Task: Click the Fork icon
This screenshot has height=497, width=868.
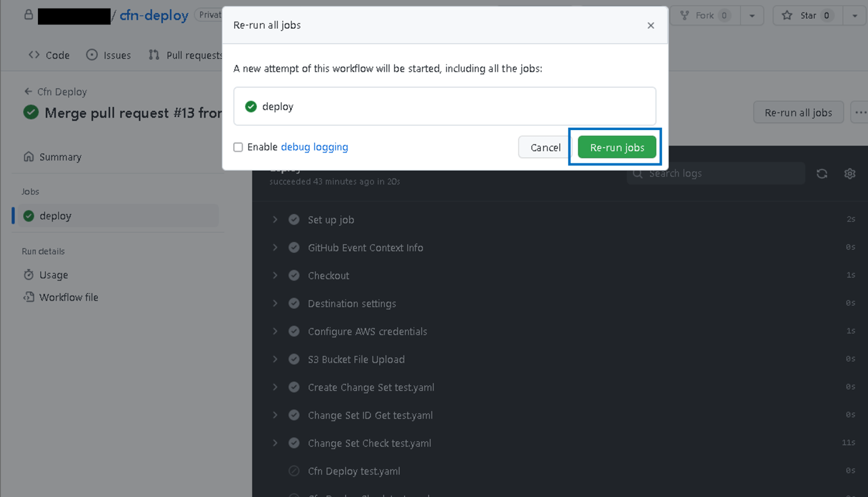Action: point(685,15)
